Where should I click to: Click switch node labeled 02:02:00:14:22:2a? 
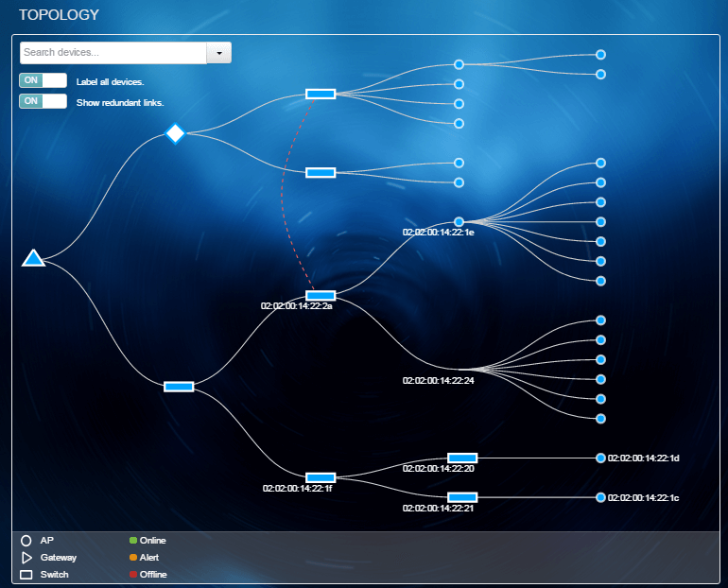tap(321, 296)
